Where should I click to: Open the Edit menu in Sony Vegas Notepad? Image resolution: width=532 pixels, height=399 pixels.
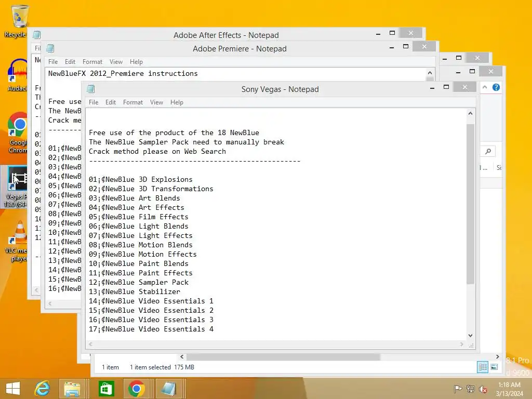click(x=111, y=102)
